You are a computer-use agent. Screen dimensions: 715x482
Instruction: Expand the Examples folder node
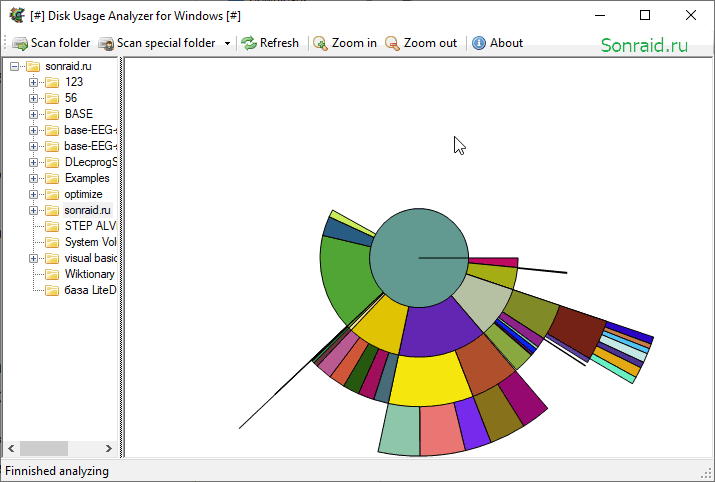(33, 178)
